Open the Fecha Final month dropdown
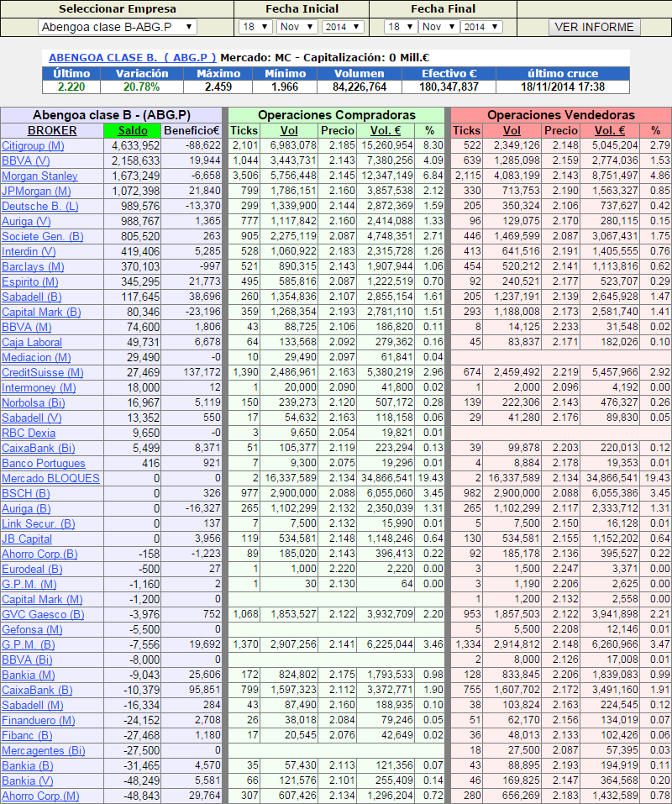Viewport: 672px width, 804px height. pos(438,27)
